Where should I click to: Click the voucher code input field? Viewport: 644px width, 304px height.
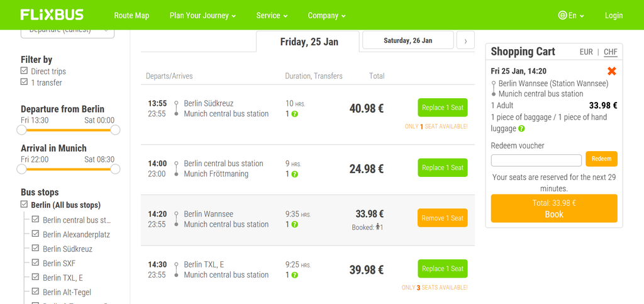coord(536,160)
